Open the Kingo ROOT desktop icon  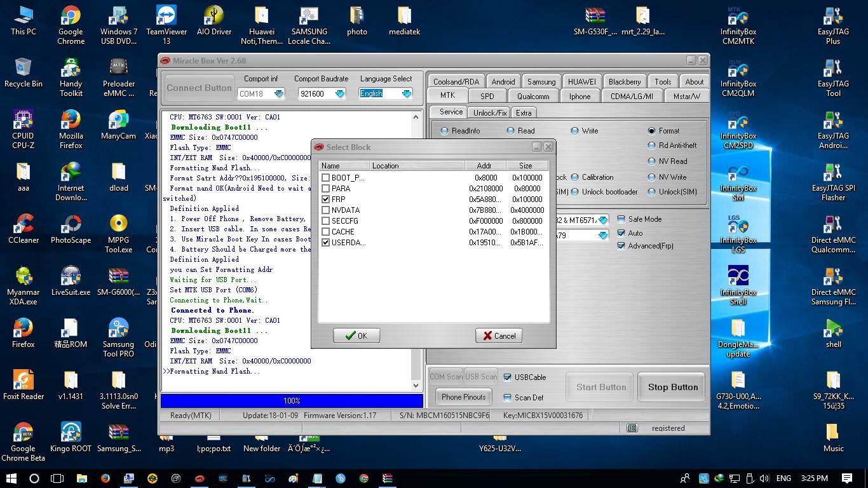[x=71, y=438]
